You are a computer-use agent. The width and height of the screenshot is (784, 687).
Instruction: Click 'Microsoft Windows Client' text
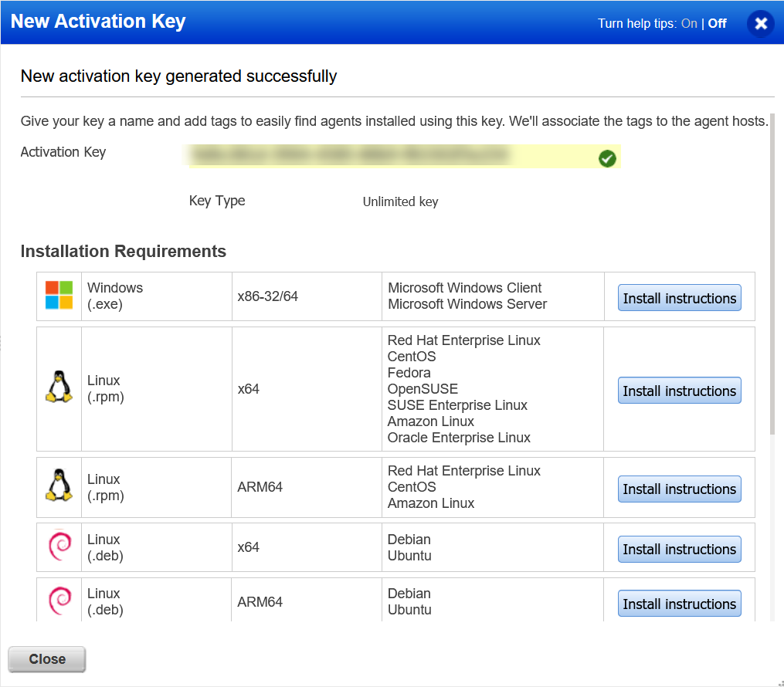(464, 288)
